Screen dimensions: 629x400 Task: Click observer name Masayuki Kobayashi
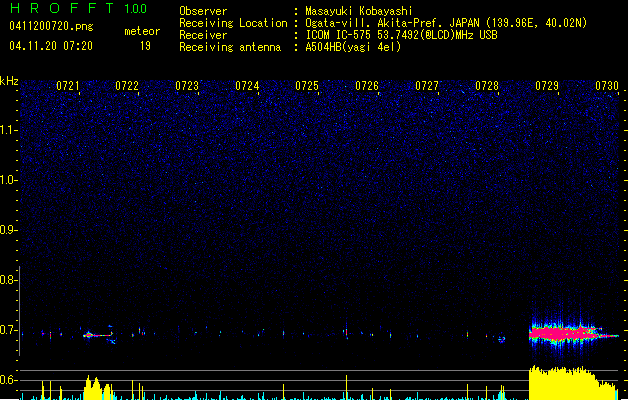point(359,11)
